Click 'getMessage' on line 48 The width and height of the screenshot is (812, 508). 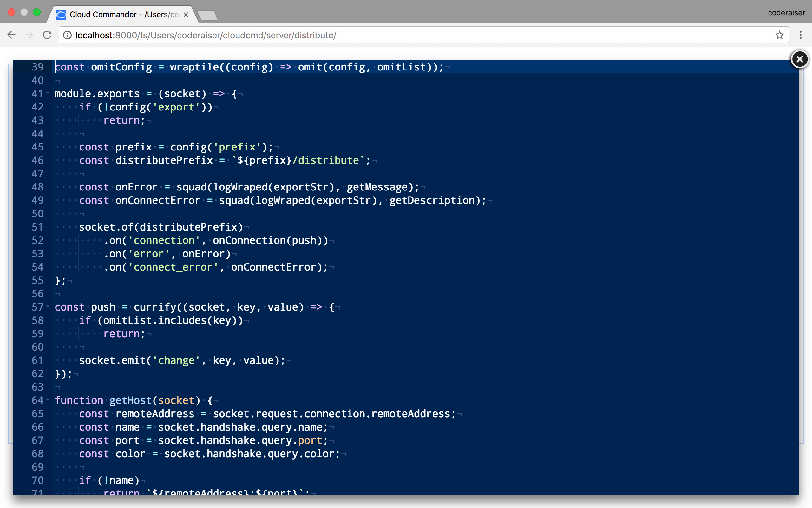(x=377, y=187)
